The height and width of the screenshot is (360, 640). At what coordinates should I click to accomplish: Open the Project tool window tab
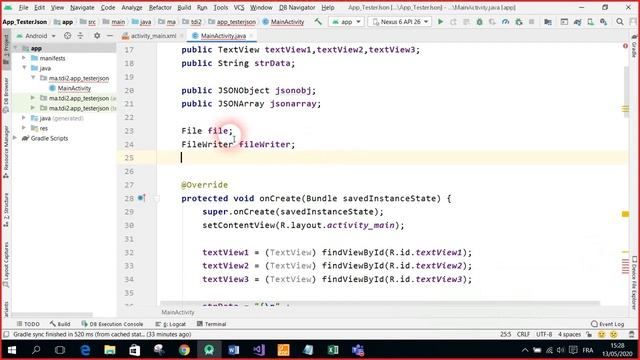click(x=6, y=49)
